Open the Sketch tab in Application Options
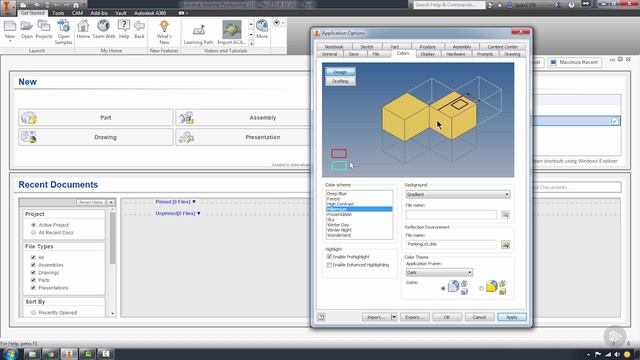This screenshot has width=640, height=360. click(x=367, y=47)
